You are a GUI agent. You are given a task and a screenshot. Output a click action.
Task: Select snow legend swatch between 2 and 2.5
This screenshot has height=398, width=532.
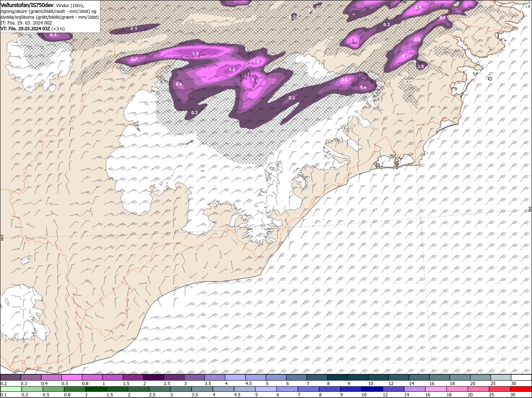153,378
